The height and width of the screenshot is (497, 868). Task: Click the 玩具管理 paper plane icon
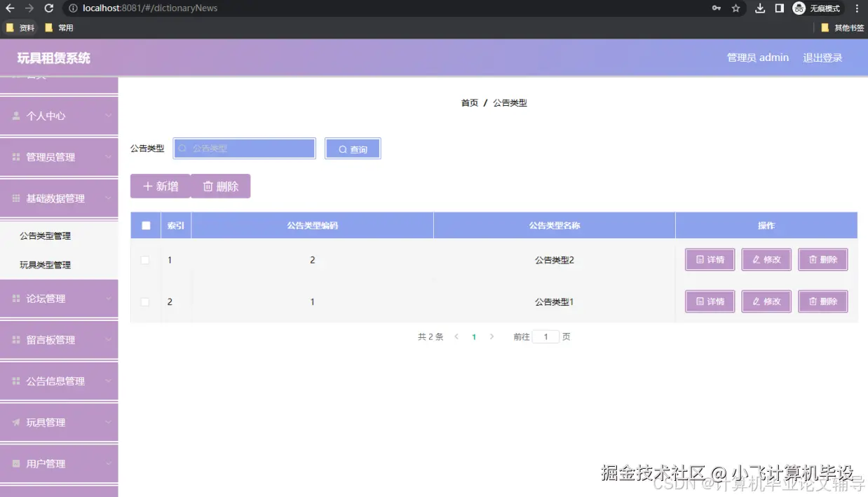(16, 423)
